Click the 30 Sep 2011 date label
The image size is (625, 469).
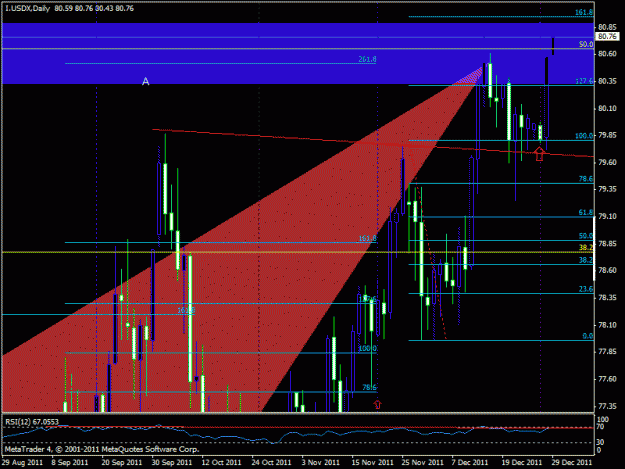172,462
